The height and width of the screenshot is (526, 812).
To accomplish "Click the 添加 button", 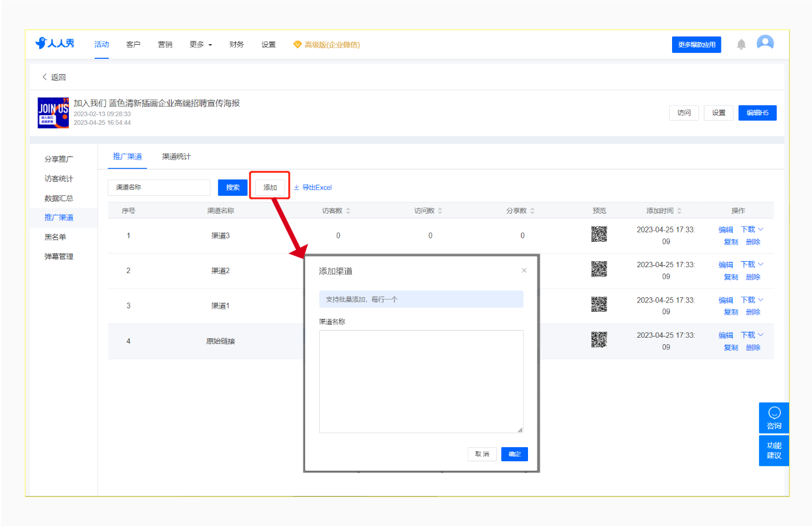I will tap(270, 188).
